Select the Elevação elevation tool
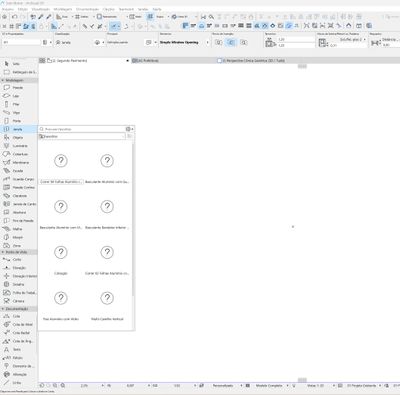Image resolution: width=400 pixels, height=395 pixels. [x=18, y=268]
